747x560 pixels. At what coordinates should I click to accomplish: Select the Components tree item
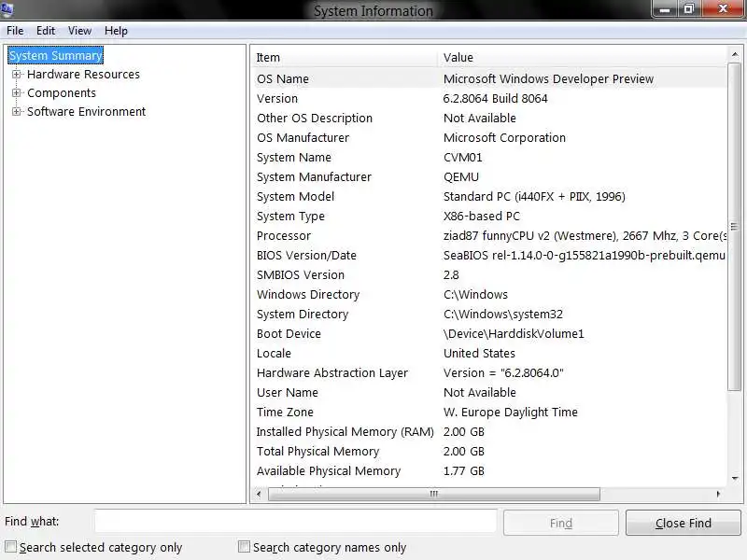click(62, 92)
